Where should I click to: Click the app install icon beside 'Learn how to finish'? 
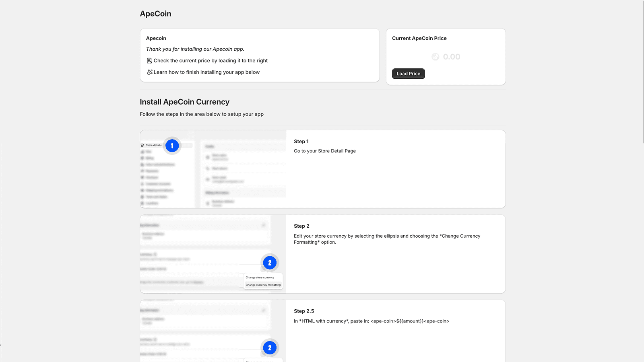(149, 72)
